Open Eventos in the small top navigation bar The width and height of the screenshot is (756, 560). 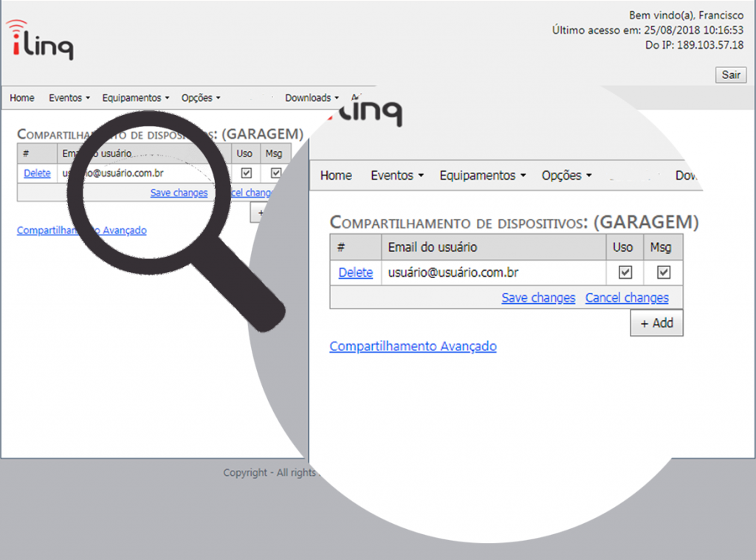(x=69, y=98)
